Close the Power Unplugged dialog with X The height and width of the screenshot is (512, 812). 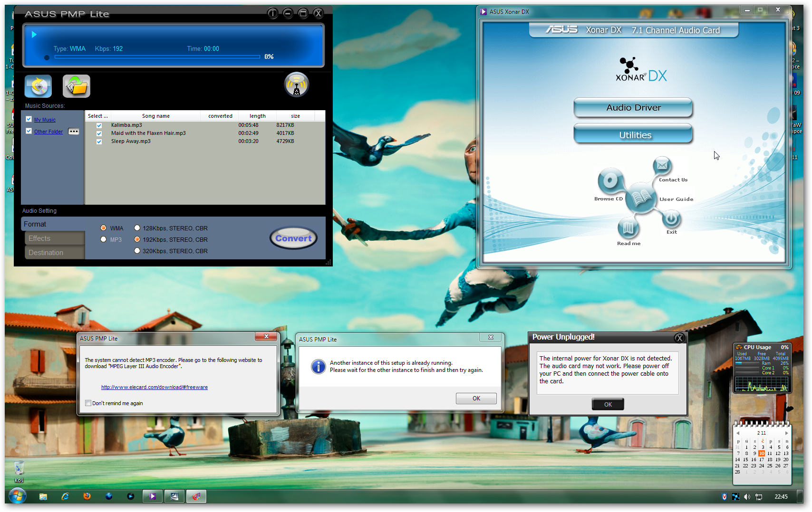pyautogui.click(x=679, y=338)
